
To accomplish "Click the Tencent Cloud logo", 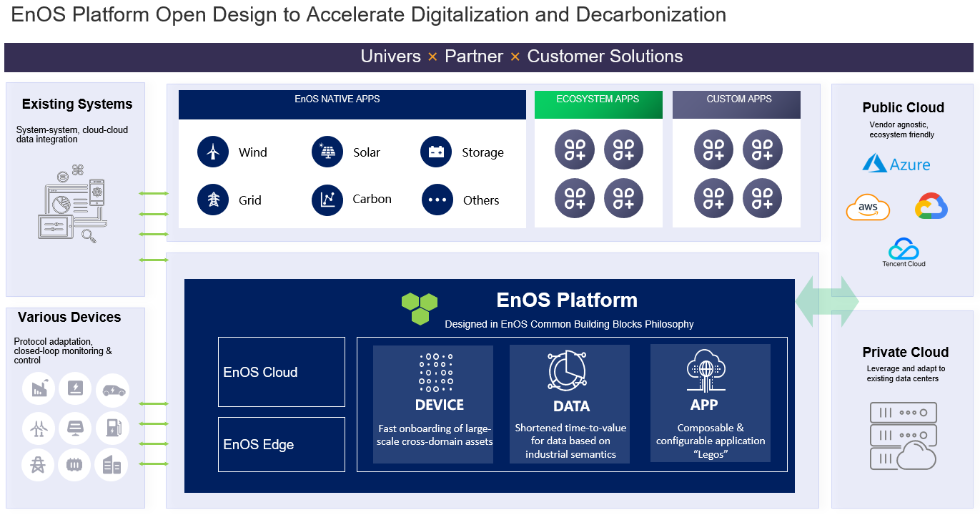I will point(904,252).
